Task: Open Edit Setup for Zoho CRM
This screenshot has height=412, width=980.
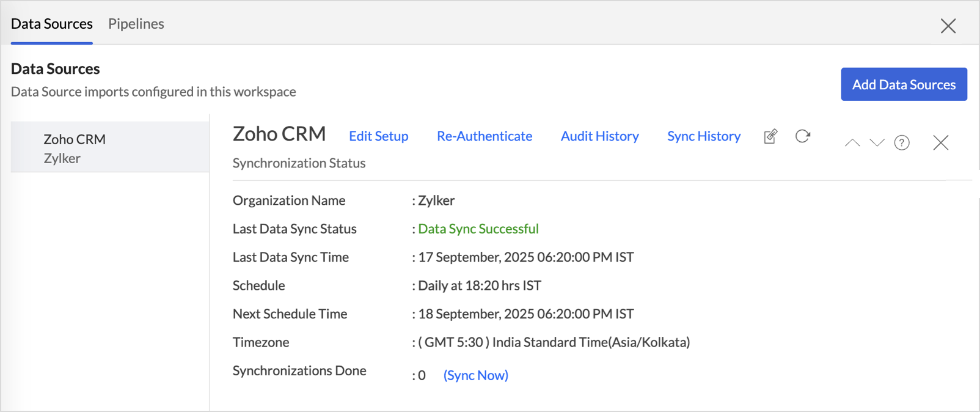Action: click(x=378, y=136)
